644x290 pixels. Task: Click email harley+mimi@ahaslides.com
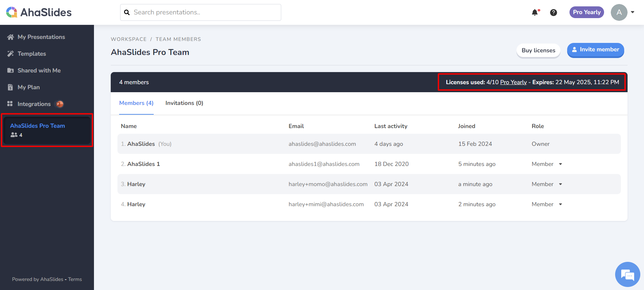tap(326, 204)
